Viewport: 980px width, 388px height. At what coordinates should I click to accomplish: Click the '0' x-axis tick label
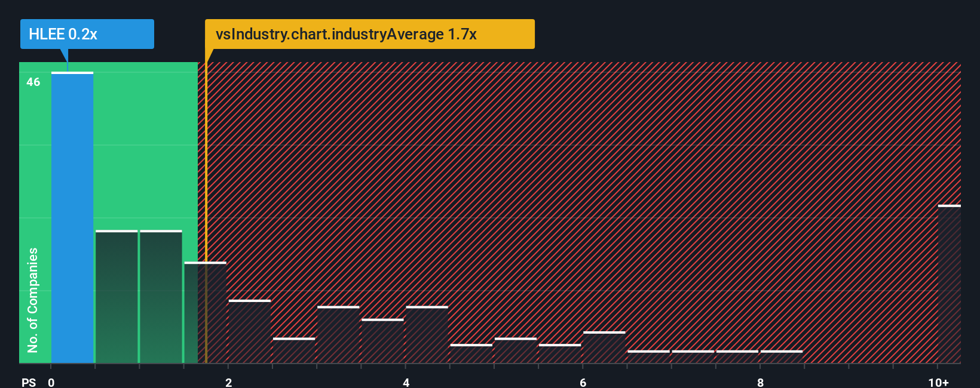click(x=51, y=382)
